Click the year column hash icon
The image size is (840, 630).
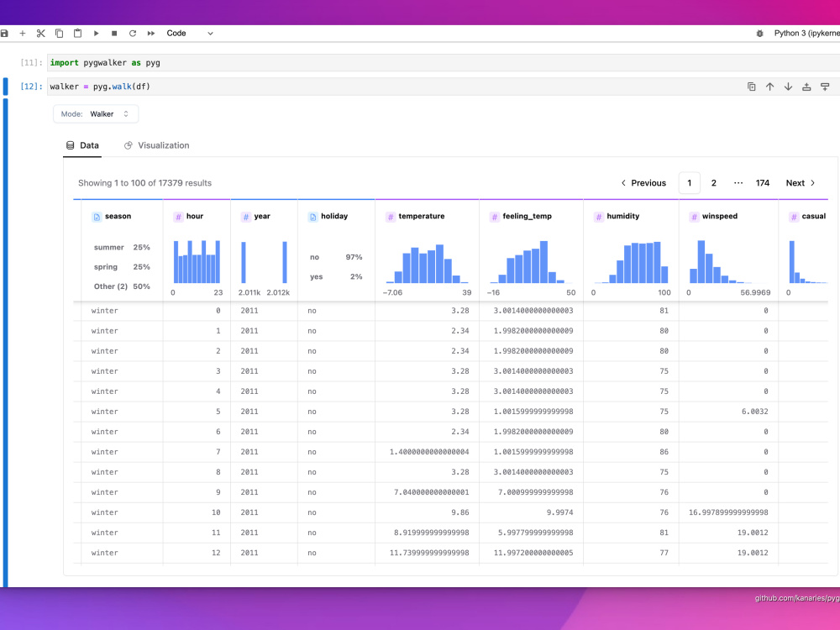(246, 217)
